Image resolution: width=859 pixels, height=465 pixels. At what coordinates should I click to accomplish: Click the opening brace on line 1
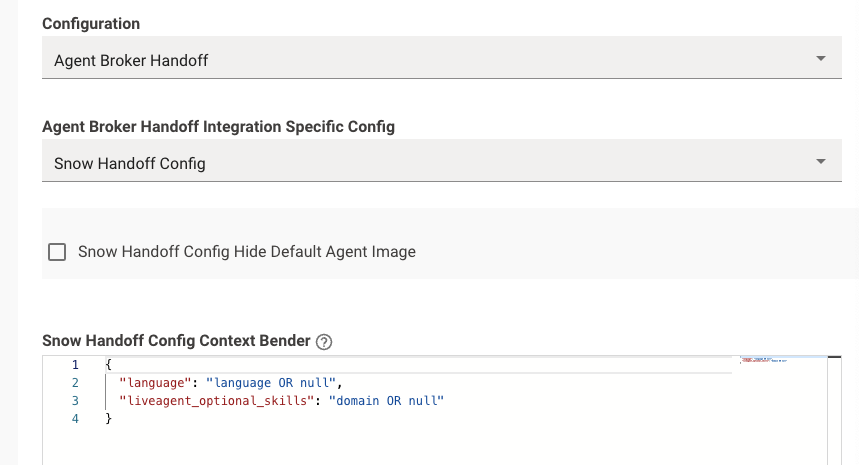click(x=108, y=365)
